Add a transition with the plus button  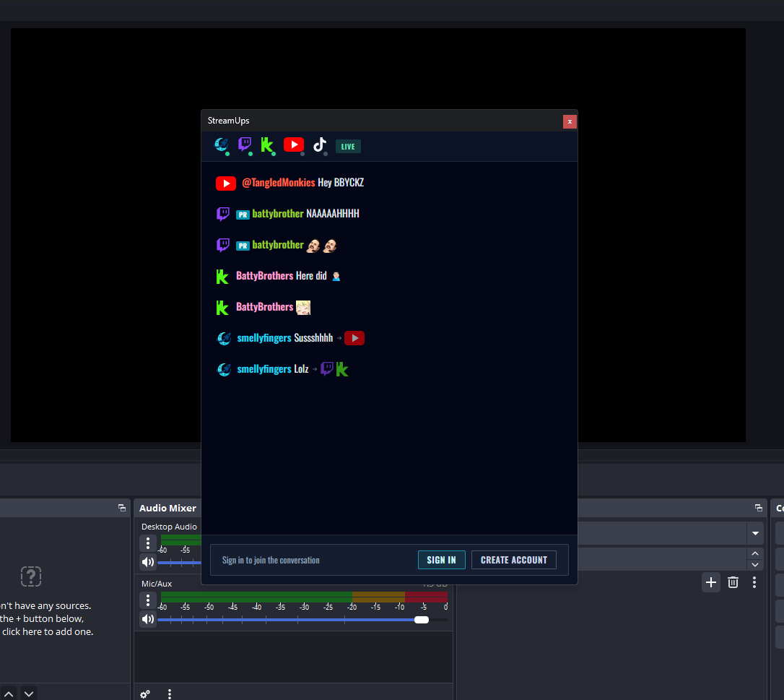pos(710,582)
